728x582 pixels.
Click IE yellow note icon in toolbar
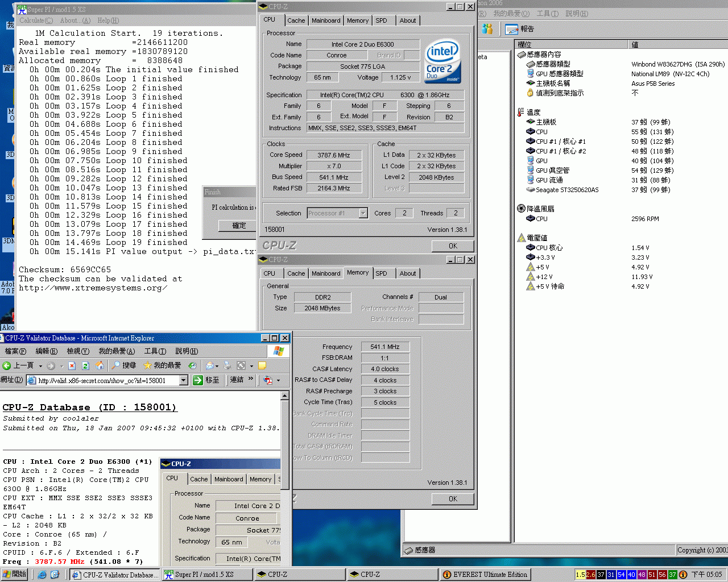click(x=262, y=365)
